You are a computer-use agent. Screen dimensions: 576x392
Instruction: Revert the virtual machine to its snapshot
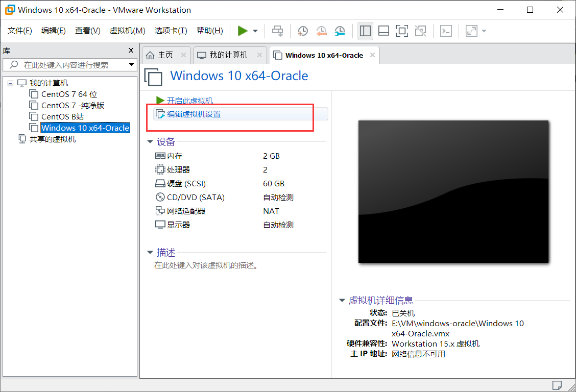coord(321,31)
